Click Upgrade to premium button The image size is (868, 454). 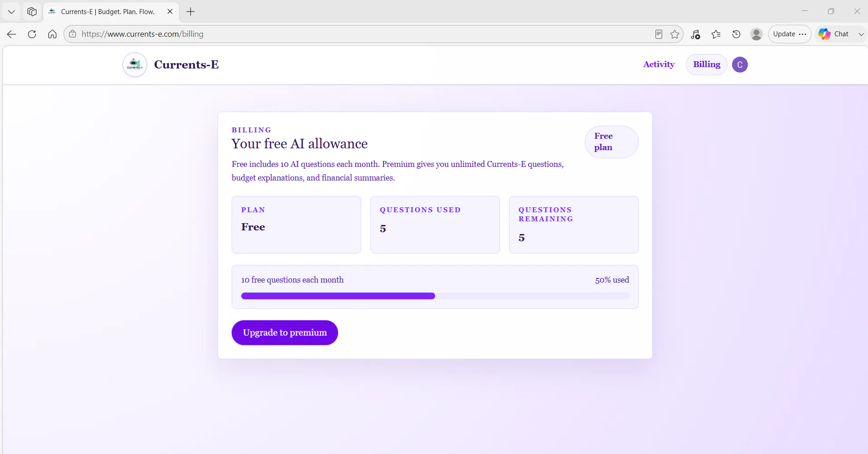285,332
